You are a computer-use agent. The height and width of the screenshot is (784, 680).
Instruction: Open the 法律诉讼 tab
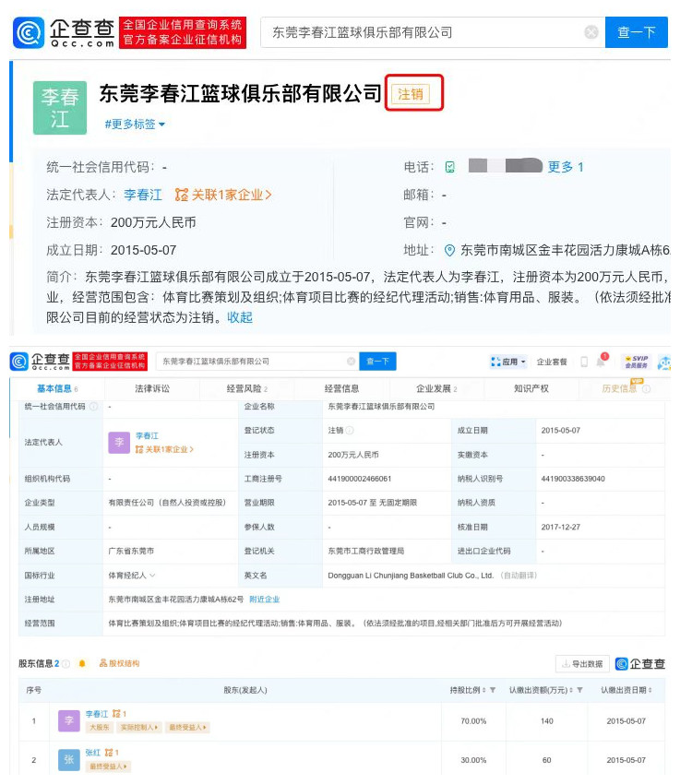pyautogui.click(x=152, y=389)
